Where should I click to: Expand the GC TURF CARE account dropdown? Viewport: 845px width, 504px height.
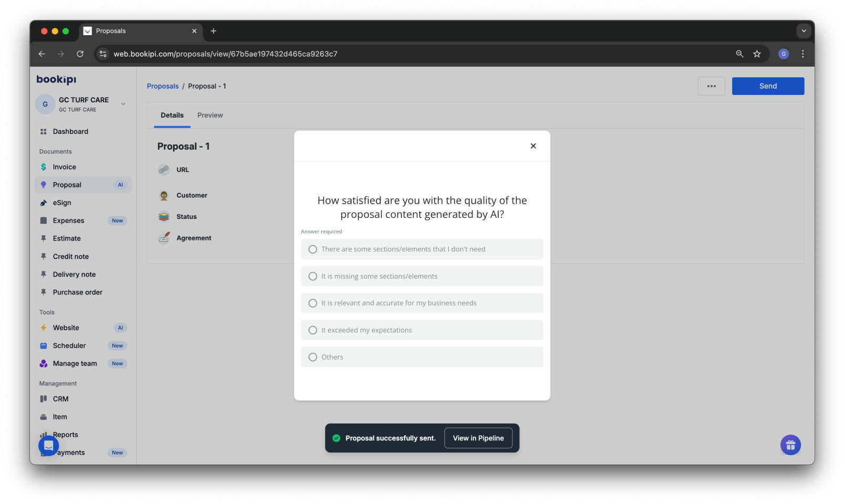(x=123, y=104)
